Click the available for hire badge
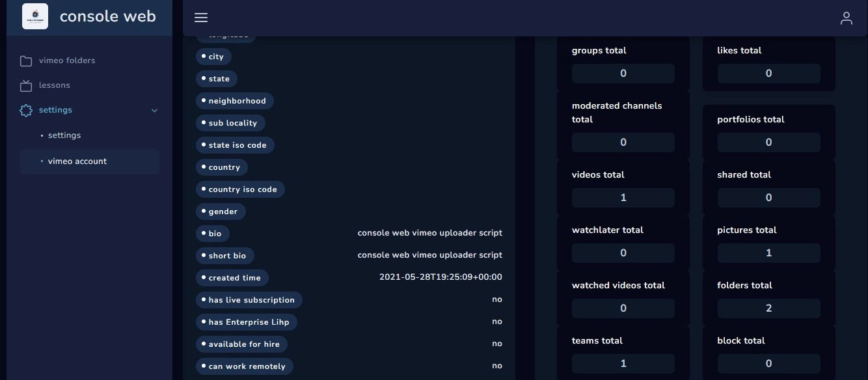This screenshot has width=868, height=380. point(242,344)
